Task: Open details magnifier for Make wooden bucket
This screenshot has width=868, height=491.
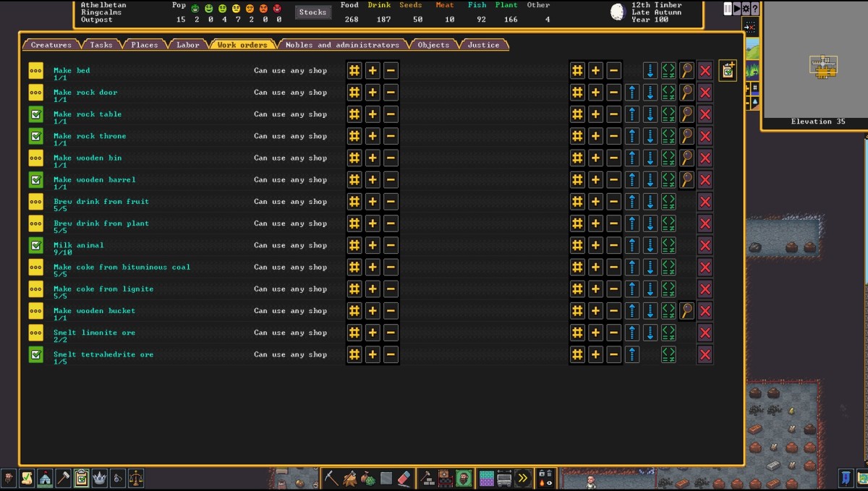Action: click(x=686, y=311)
